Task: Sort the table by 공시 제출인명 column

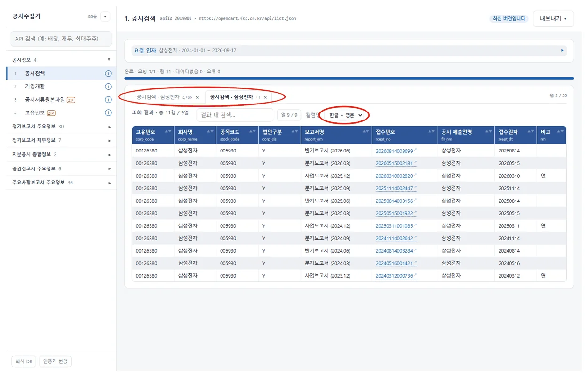Action: tap(488, 132)
